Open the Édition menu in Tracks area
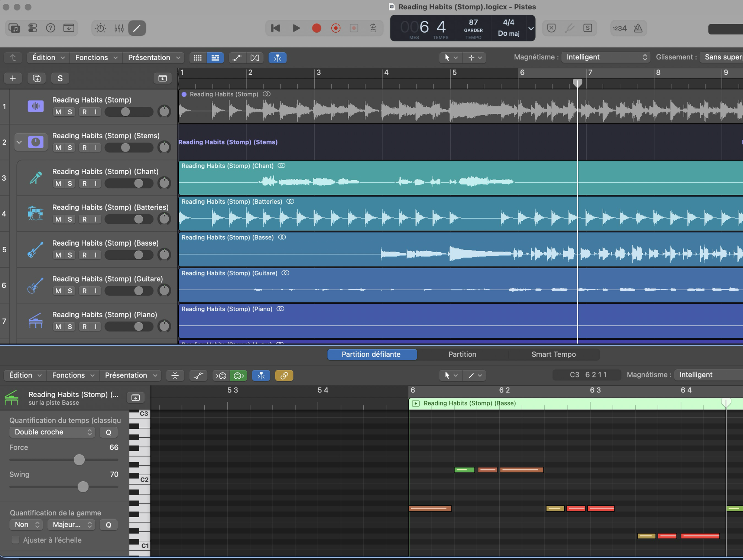 (48, 58)
